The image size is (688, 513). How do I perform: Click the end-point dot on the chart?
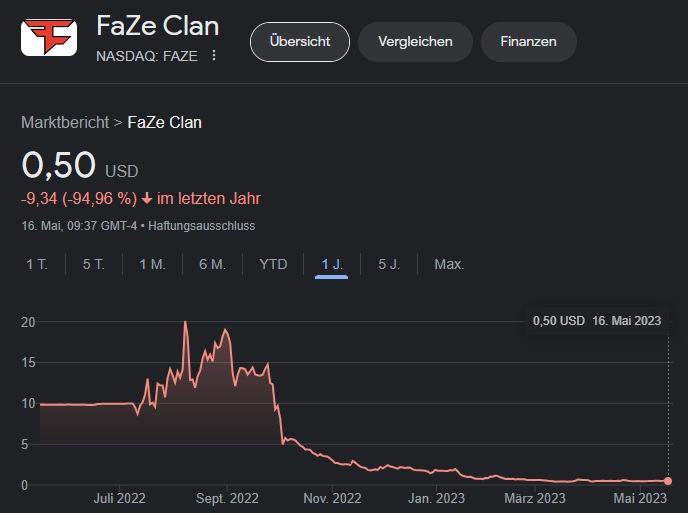[667, 481]
